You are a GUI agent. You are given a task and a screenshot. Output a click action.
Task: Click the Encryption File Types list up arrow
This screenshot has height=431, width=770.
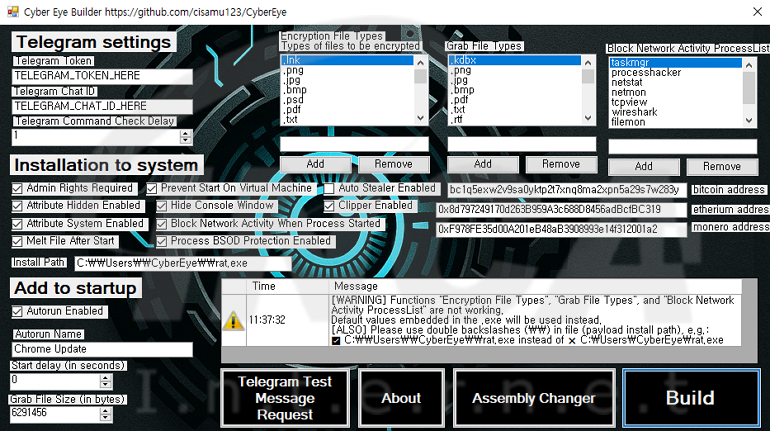pos(420,62)
